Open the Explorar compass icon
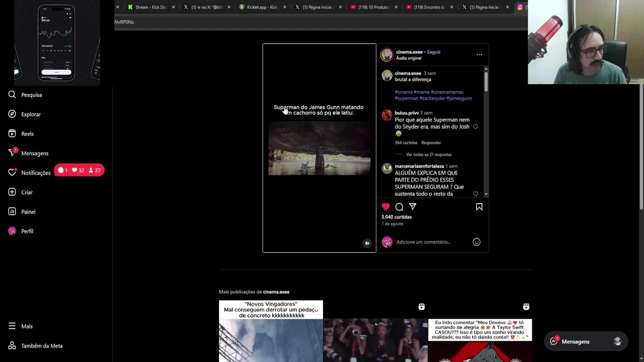Viewport: 644px width, 362px height. 12,114
